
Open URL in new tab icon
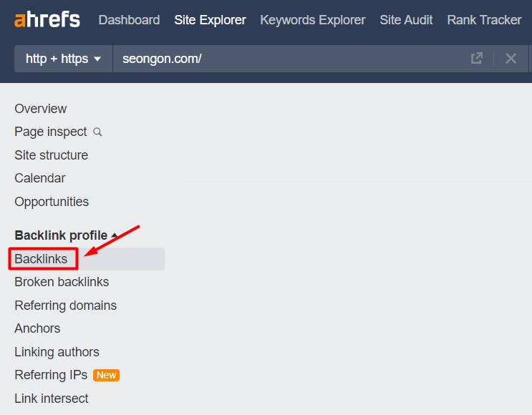click(x=477, y=59)
